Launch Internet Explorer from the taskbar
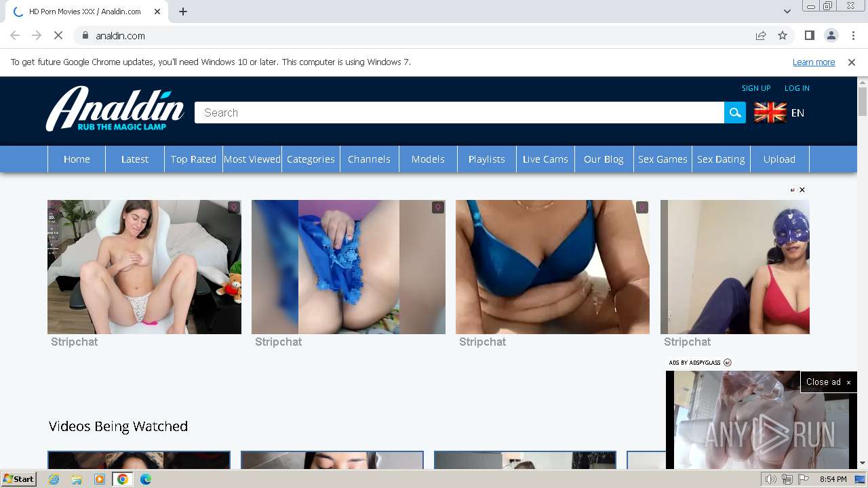 [54, 479]
